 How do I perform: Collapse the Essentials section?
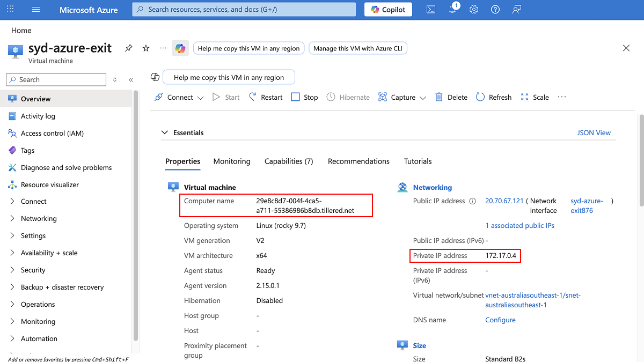click(x=165, y=132)
